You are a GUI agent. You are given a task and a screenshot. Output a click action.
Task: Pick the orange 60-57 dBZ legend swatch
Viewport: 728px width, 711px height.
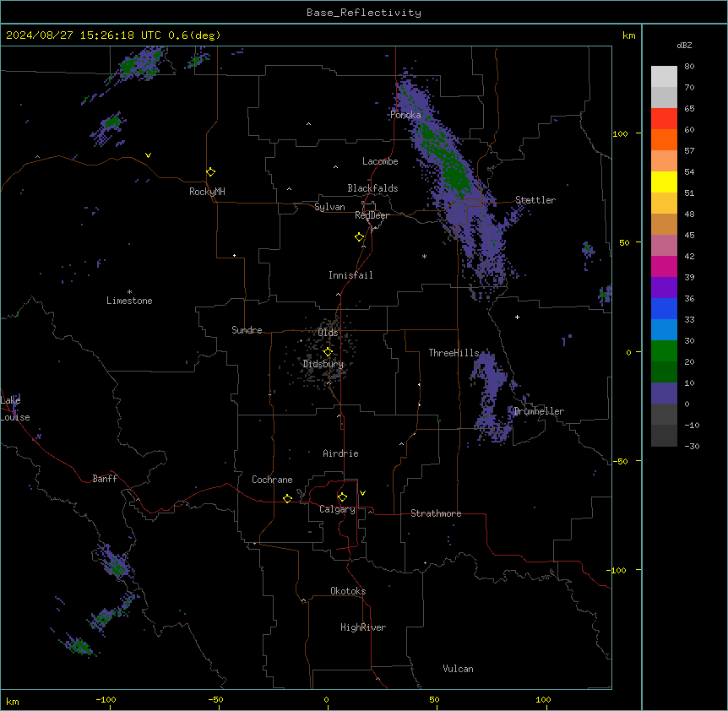click(x=664, y=139)
